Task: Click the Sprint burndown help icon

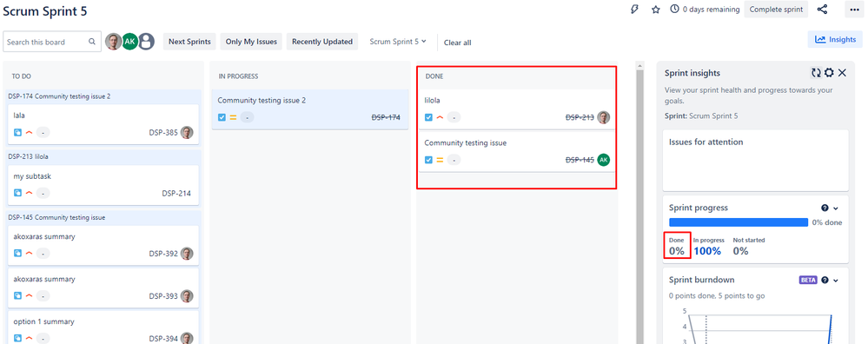Action: pos(825,281)
